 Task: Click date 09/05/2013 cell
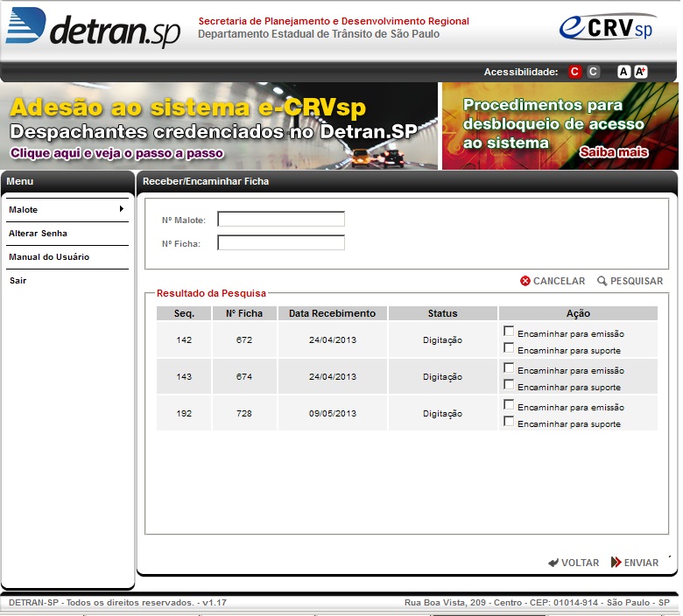pyautogui.click(x=333, y=413)
